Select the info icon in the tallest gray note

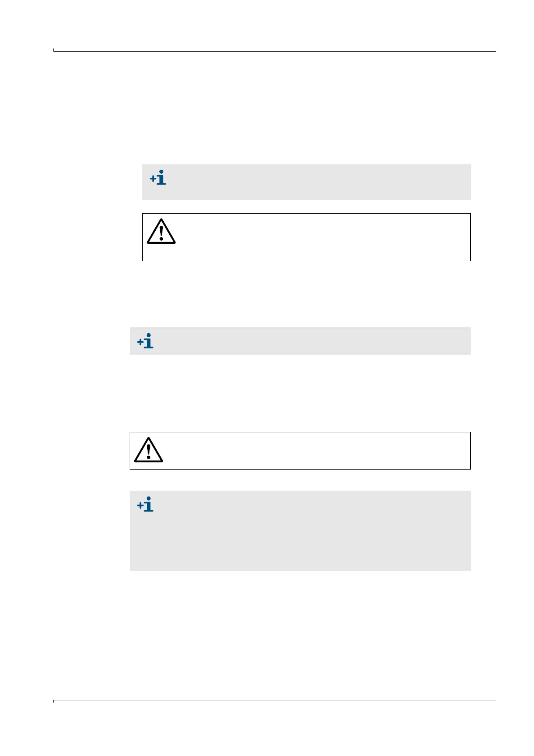(x=145, y=505)
